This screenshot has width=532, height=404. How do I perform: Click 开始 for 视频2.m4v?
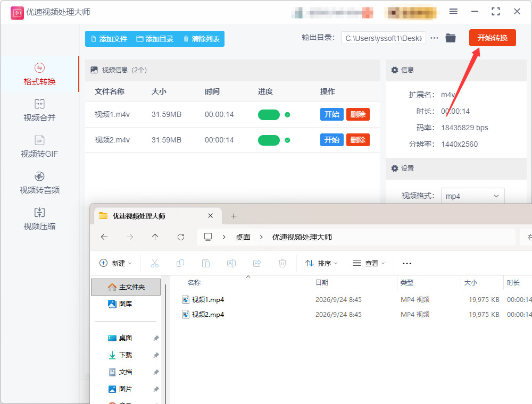click(332, 140)
